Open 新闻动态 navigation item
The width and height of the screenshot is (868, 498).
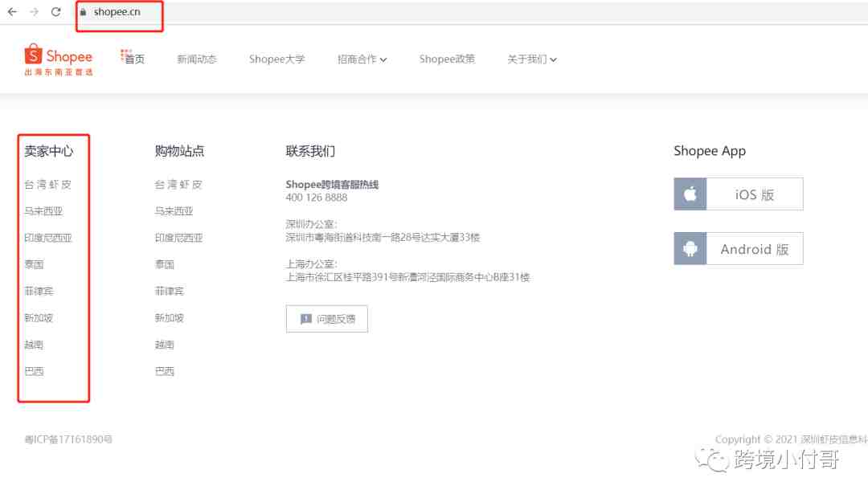(197, 59)
